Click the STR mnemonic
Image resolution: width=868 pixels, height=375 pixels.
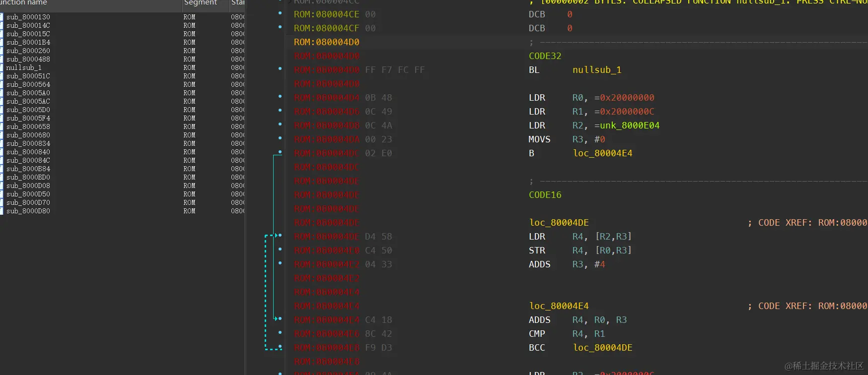click(537, 250)
